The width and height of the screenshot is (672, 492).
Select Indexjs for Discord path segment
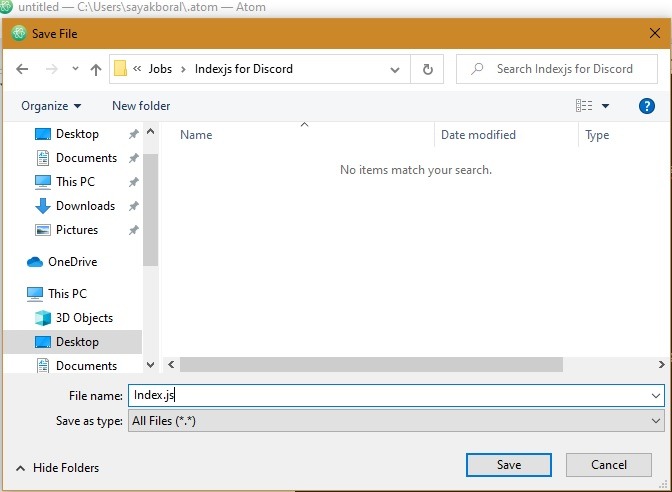(243, 69)
